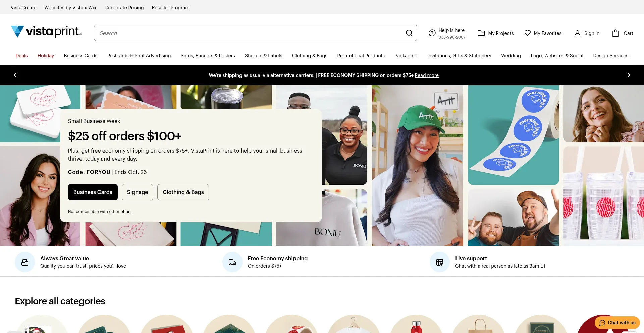Select the Deals menu item
The width and height of the screenshot is (644, 333).
point(21,56)
